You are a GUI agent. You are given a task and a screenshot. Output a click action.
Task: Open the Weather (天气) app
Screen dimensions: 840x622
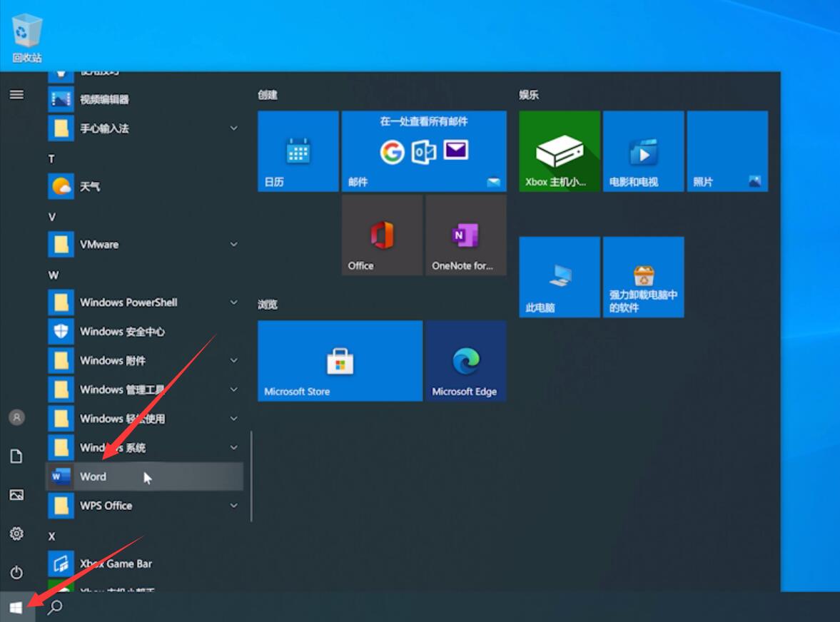click(145, 186)
